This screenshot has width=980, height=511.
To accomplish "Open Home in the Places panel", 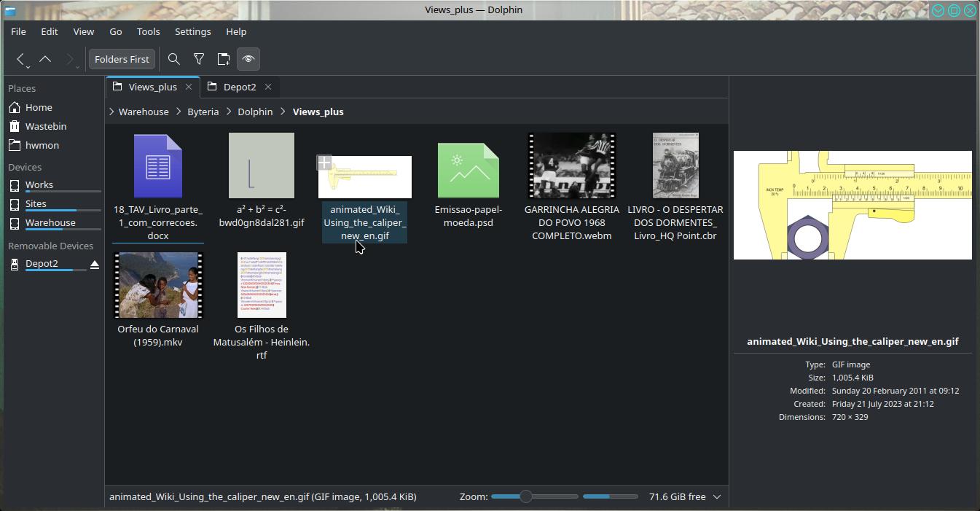I will [39, 107].
